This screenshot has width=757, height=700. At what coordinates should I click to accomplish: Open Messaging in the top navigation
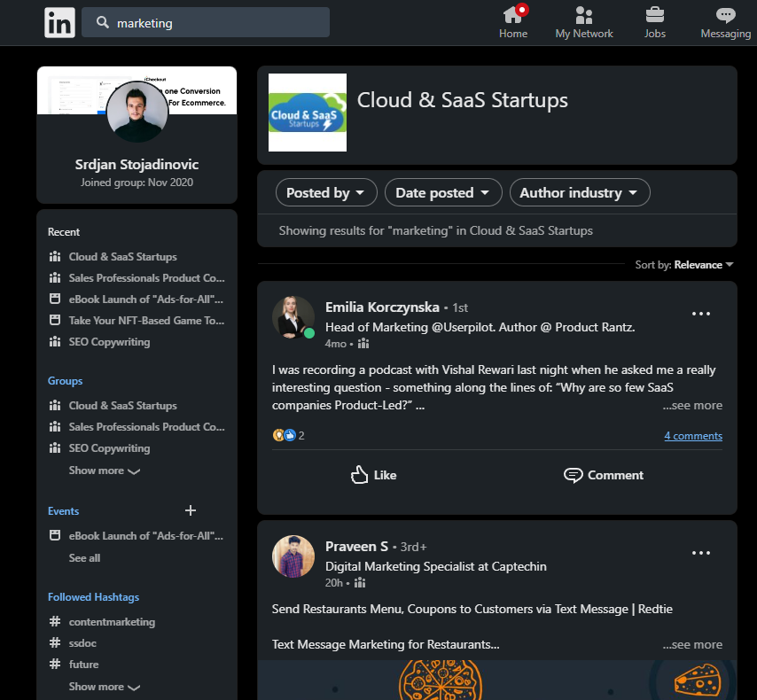(x=725, y=22)
